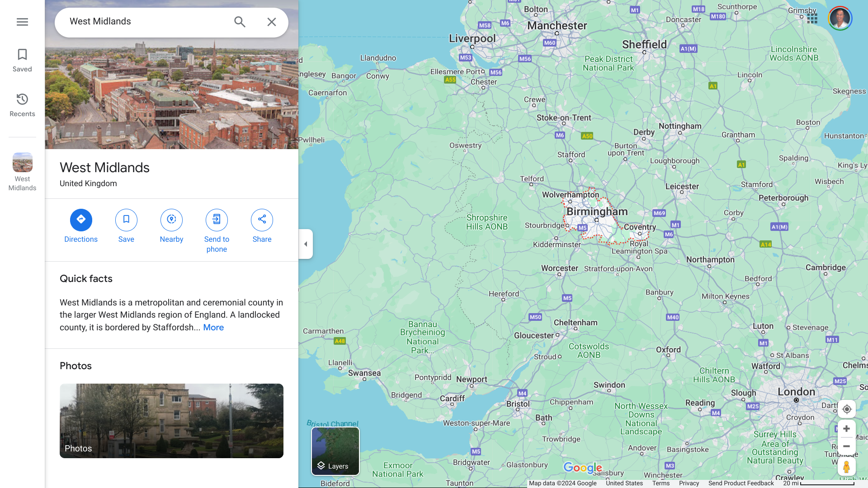Activate Street View pegman
This screenshot has width=868, height=488.
846,467
